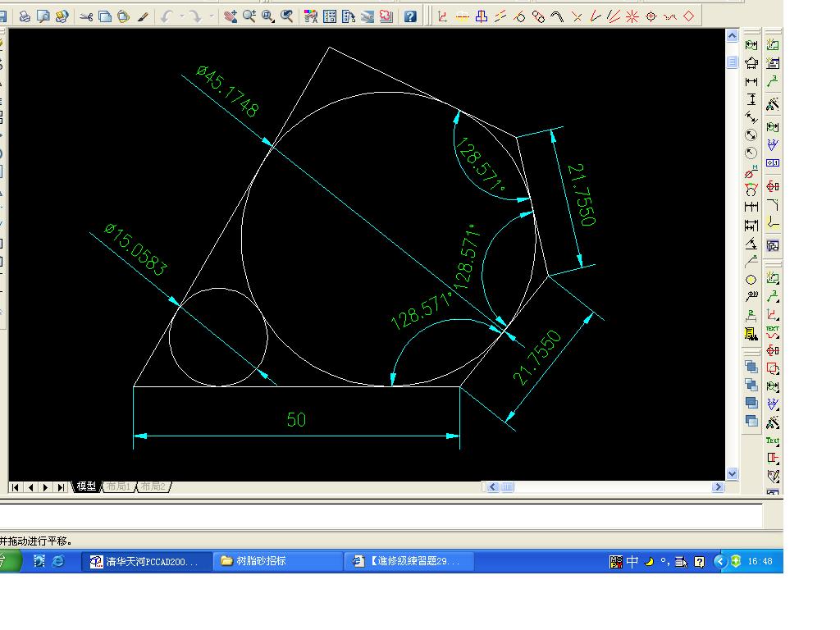Go to the next layout tab arrow
Image resolution: width=840 pixels, height=630 pixels.
click(46, 487)
